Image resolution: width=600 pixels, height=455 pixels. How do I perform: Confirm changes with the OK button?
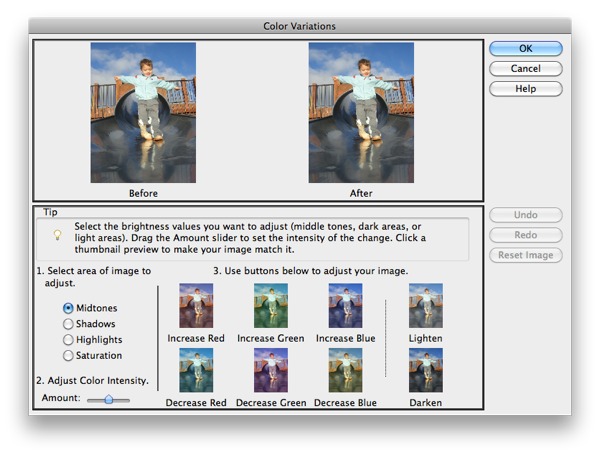(526, 49)
